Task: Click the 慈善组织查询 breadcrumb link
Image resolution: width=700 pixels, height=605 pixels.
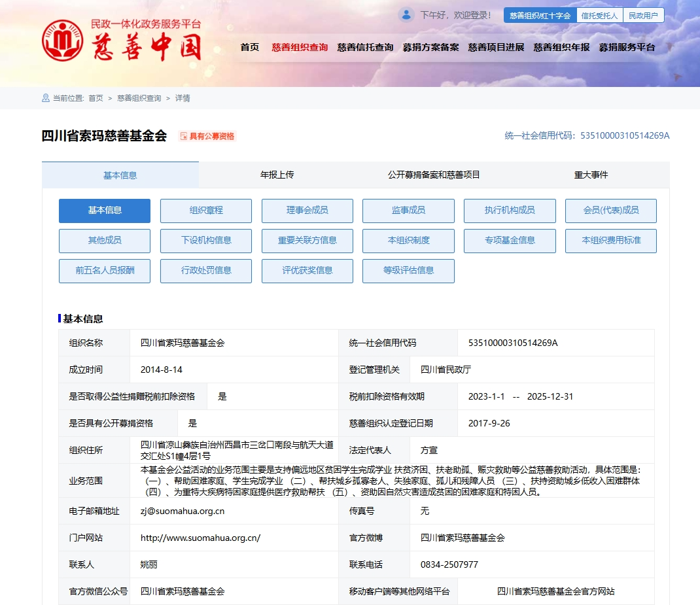Action: click(139, 98)
